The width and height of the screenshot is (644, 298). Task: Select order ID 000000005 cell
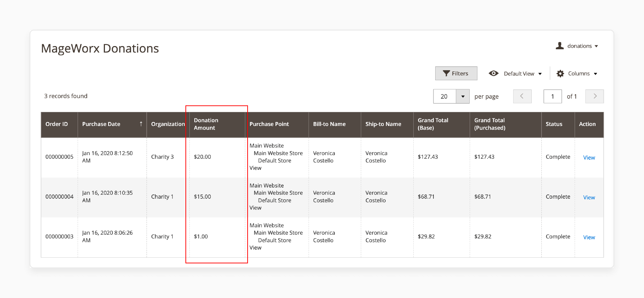point(59,157)
